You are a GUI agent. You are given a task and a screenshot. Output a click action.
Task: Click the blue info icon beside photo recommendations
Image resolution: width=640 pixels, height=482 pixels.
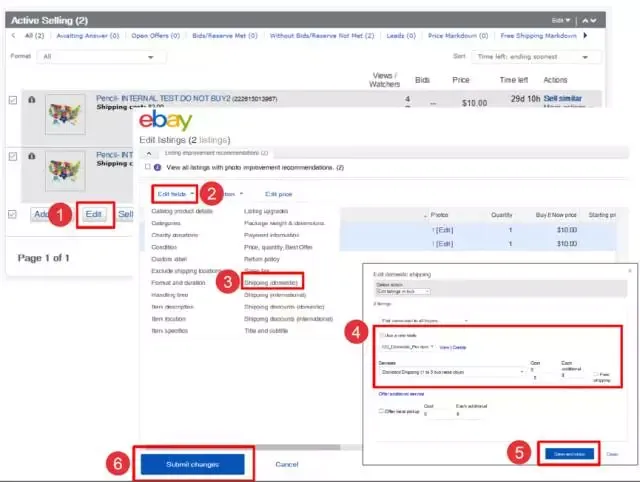[x=158, y=167]
